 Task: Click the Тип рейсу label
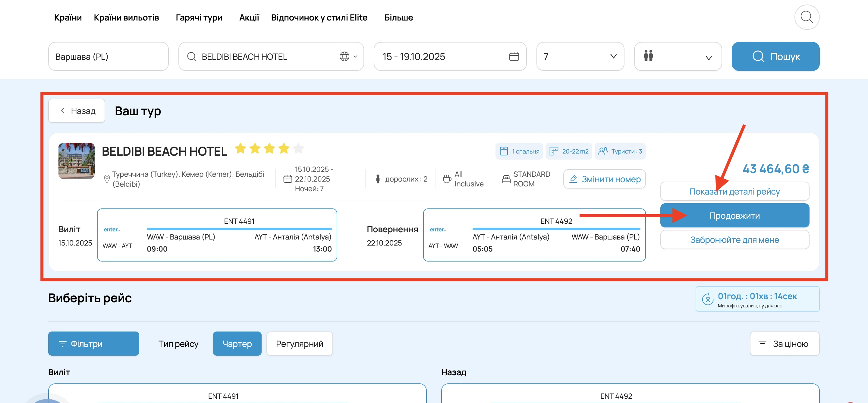[178, 344]
